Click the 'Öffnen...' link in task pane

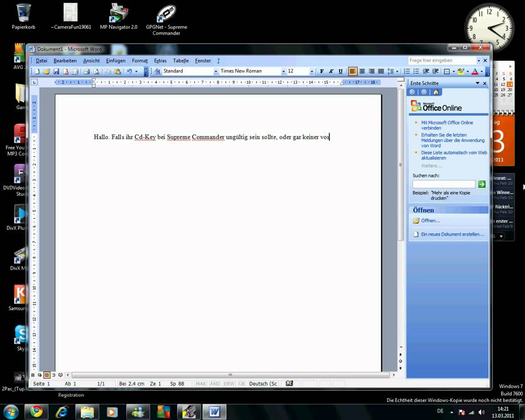(430, 220)
